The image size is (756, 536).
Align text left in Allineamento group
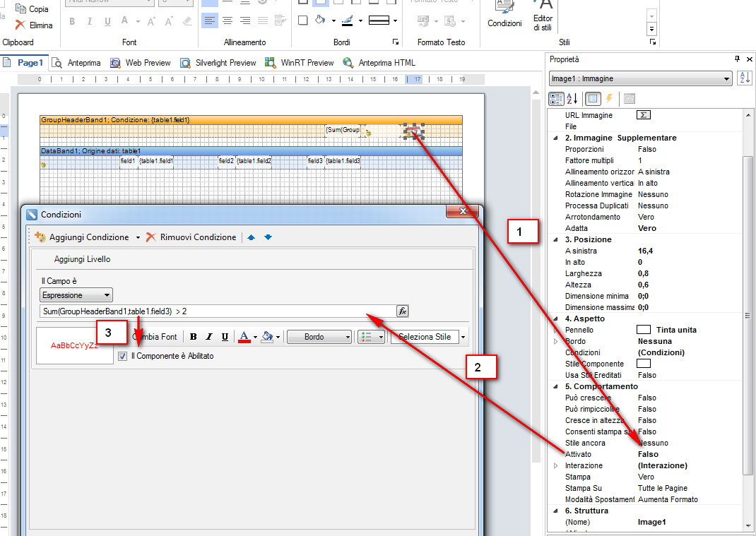210,20
